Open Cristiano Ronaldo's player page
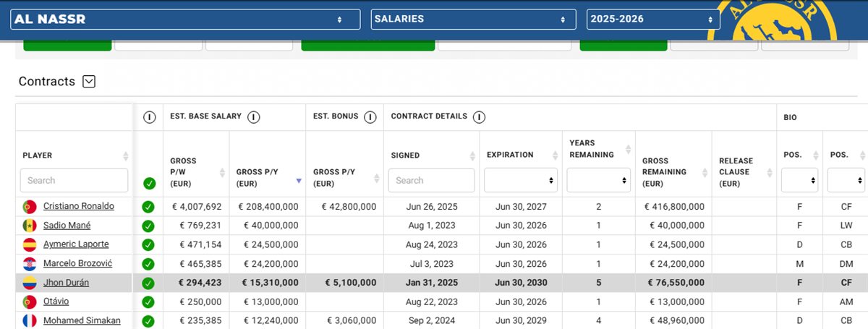Screen dimensions: 868x329 click(x=78, y=207)
